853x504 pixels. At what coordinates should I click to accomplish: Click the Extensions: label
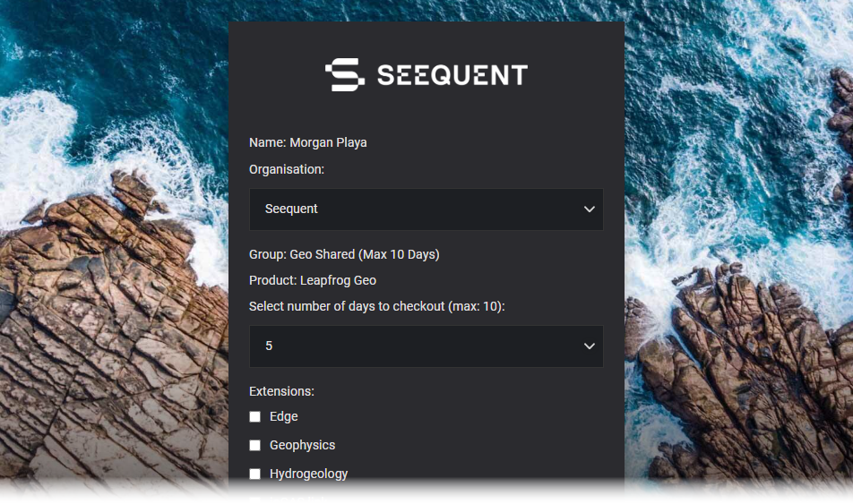pyautogui.click(x=281, y=391)
